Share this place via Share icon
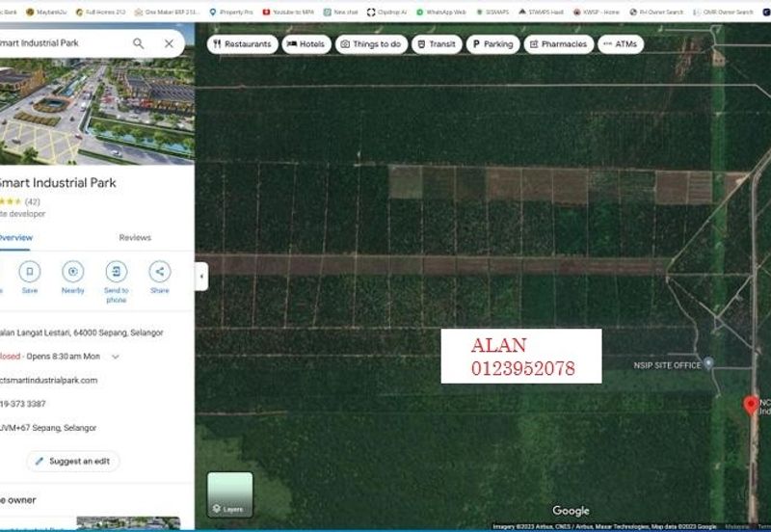Screen dimensions: 771x532 point(160,272)
